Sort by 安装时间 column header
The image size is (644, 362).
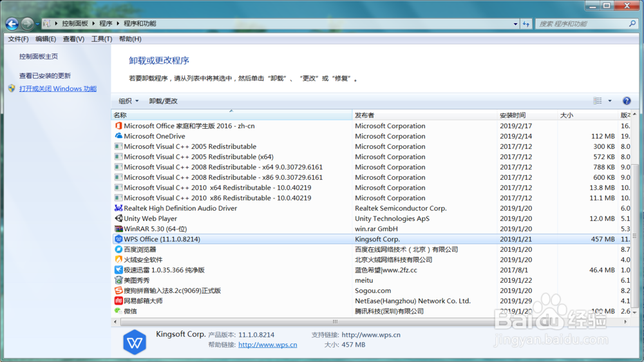tap(527, 115)
